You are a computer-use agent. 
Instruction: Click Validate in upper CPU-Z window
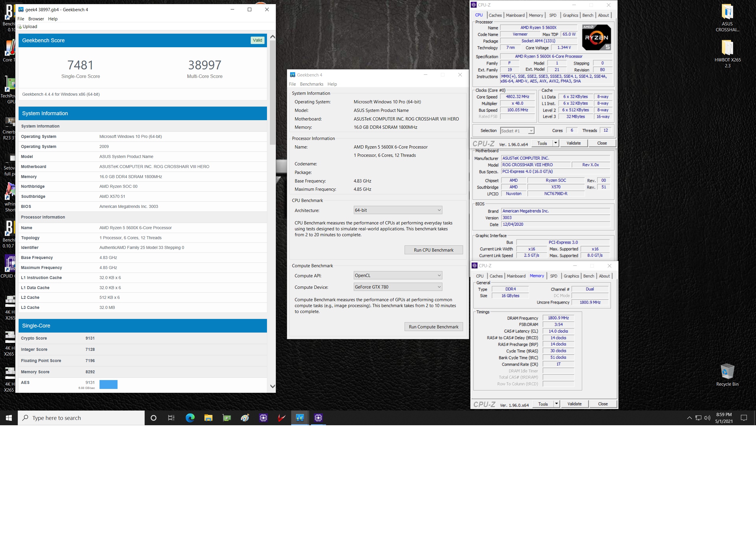(x=573, y=143)
